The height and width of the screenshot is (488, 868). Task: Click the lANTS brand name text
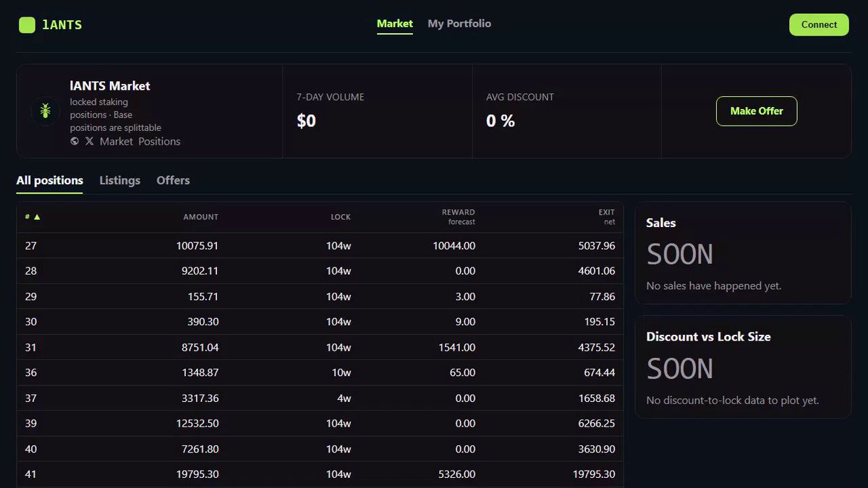[62, 25]
